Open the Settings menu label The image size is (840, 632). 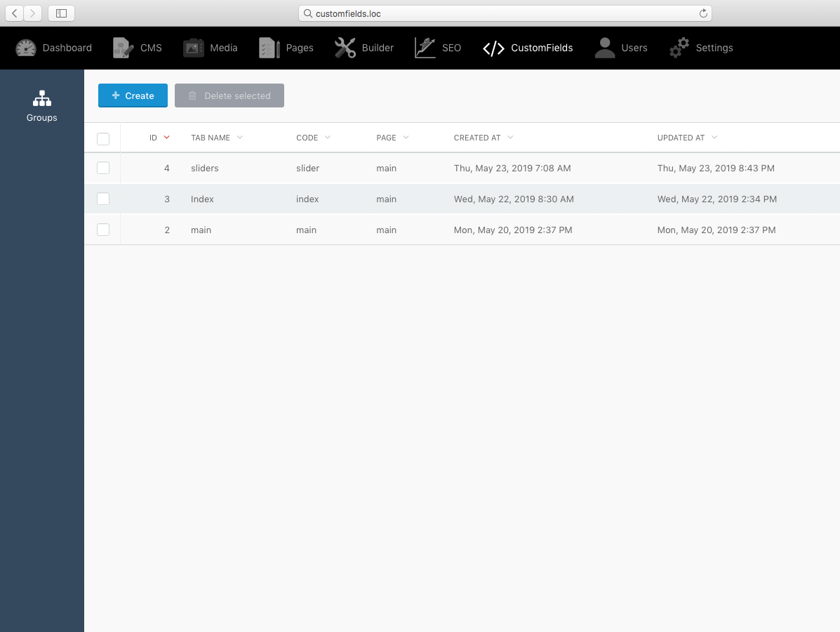coord(714,48)
